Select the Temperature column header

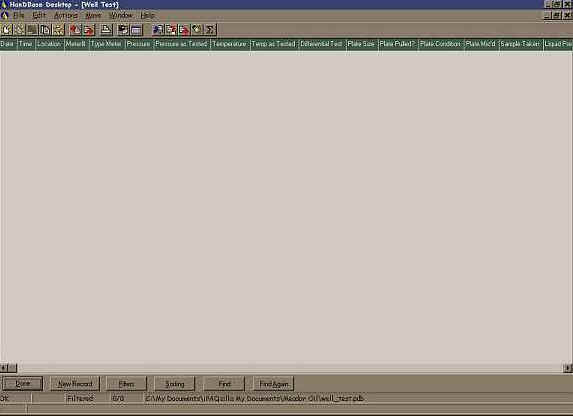click(231, 44)
